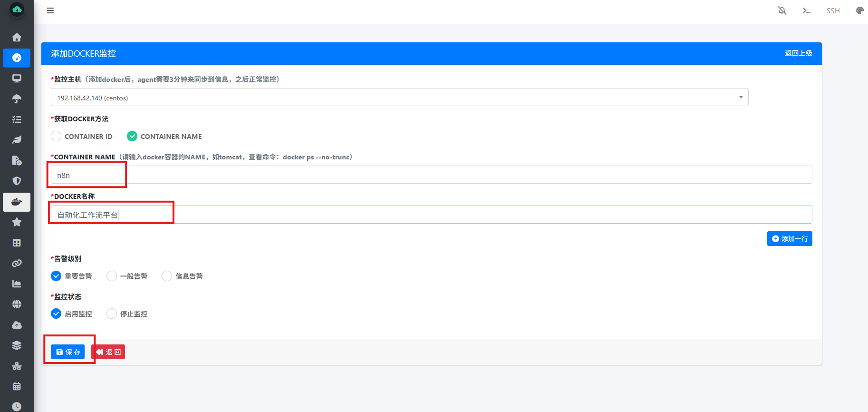The height and width of the screenshot is (412, 868).
Task: Select the 一般告警 alert level
Action: (x=112, y=276)
